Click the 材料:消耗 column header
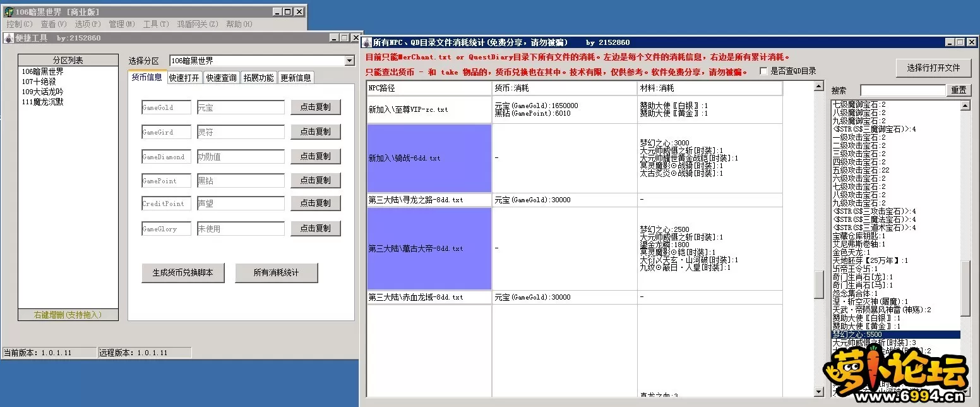Screen dimensions: 980x407 (710, 88)
